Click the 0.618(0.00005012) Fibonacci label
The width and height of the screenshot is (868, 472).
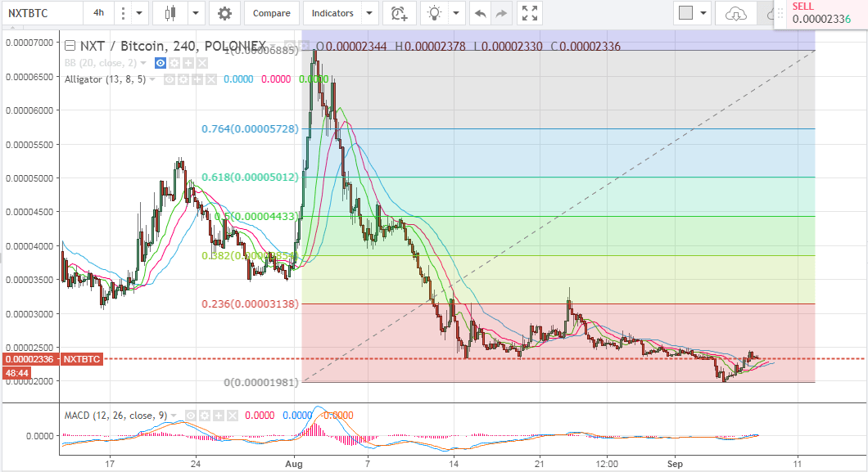(x=250, y=177)
